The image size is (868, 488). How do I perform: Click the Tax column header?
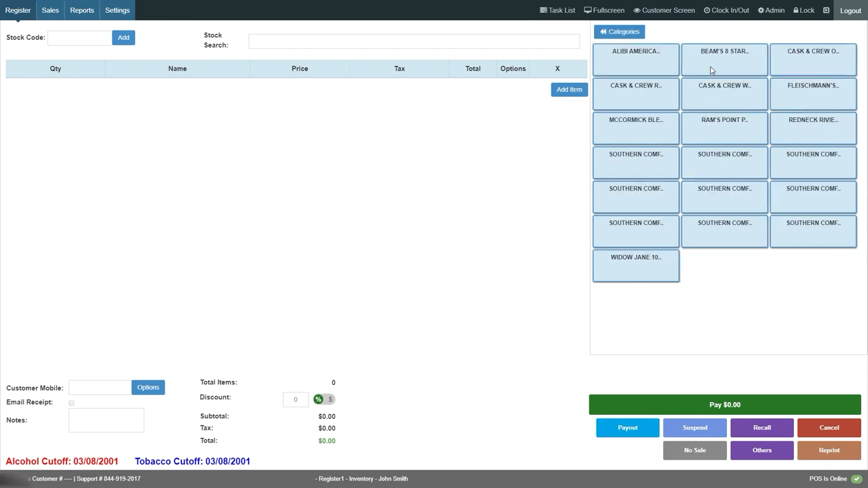coord(399,68)
